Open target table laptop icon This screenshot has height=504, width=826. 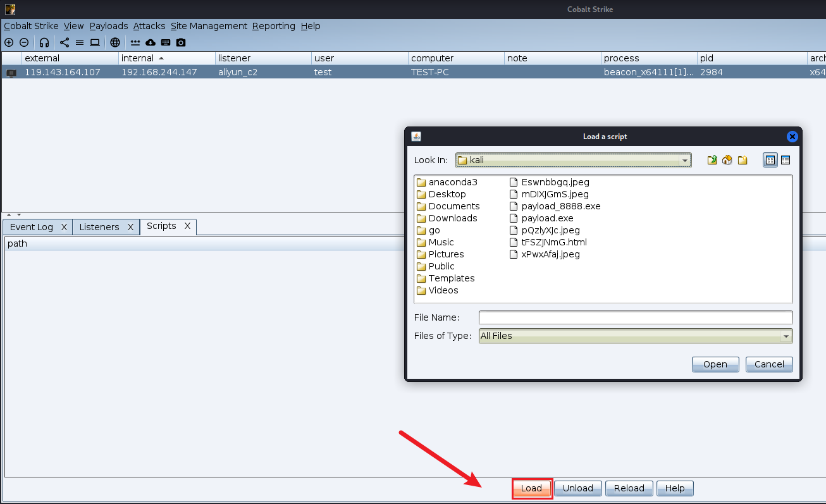pyautogui.click(x=95, y=42)
